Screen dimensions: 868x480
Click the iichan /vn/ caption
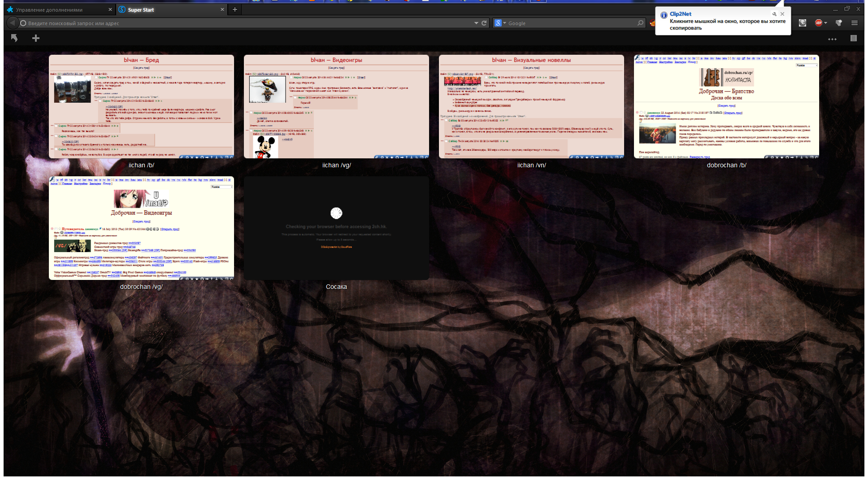[x=531, y=165]
